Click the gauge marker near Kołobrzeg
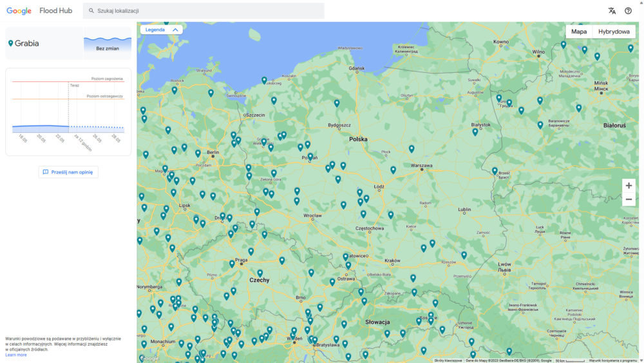644x363 pixels. (x=264, y=80)
